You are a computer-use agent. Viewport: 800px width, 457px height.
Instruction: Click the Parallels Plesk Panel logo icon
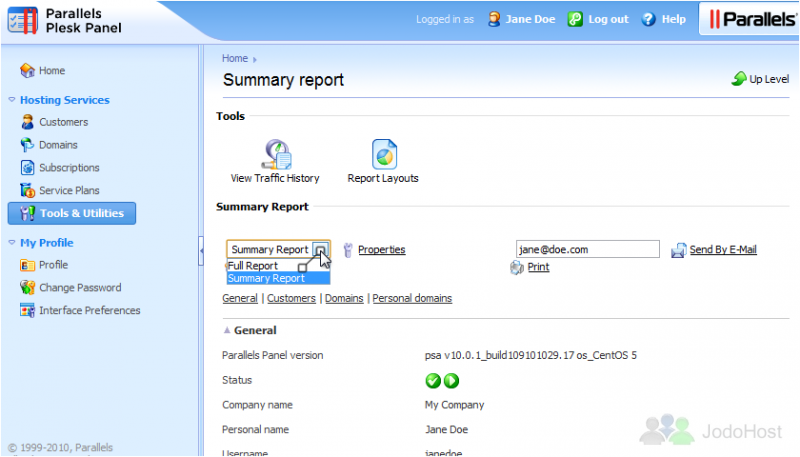[22, 20]
